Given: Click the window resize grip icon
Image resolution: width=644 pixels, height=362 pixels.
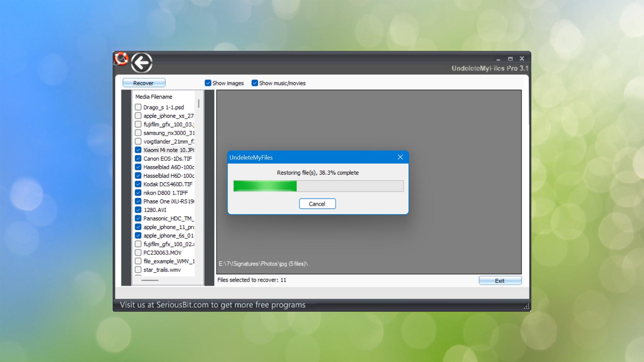Looking at the screenshot, I should [526, 306].
